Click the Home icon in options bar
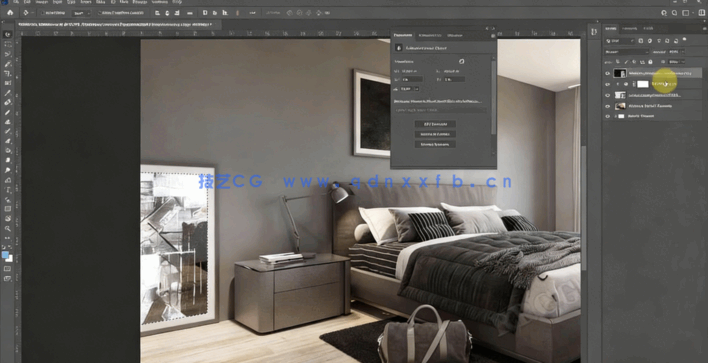This screenshot has width=708, height=363. tap(10, 13)
